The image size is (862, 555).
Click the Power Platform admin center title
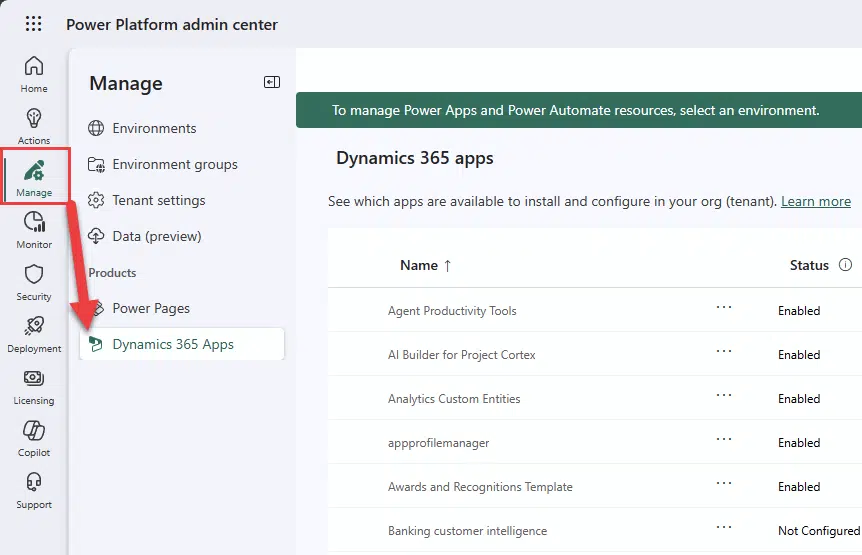[x=172, y=25]
